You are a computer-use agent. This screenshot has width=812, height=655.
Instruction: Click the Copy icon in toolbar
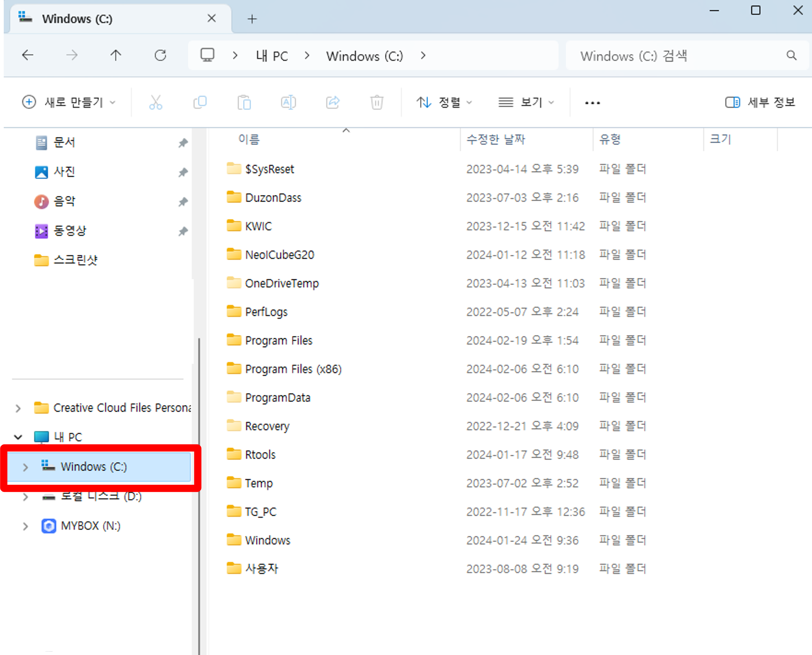pyautogui.click(x=200, y=102)
